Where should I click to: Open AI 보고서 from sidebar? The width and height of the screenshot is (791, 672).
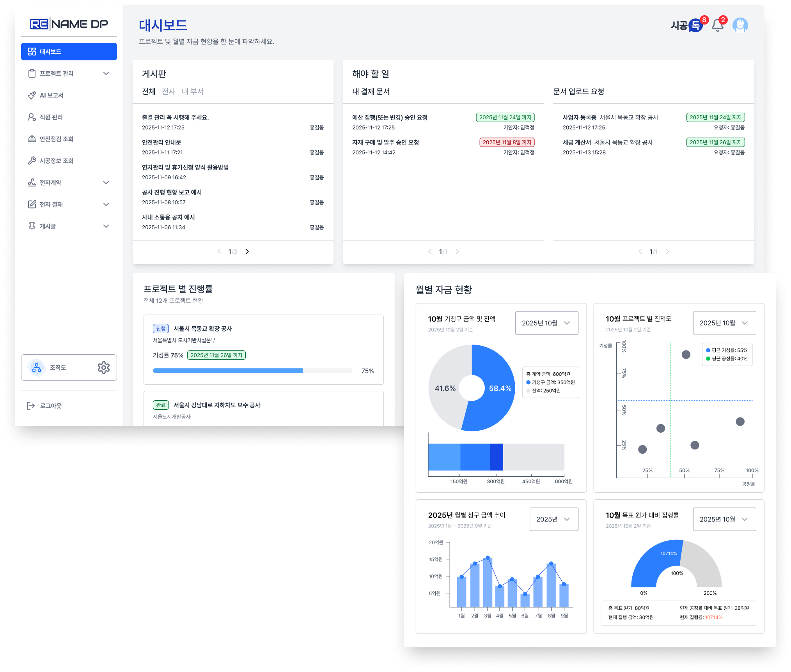51,95
